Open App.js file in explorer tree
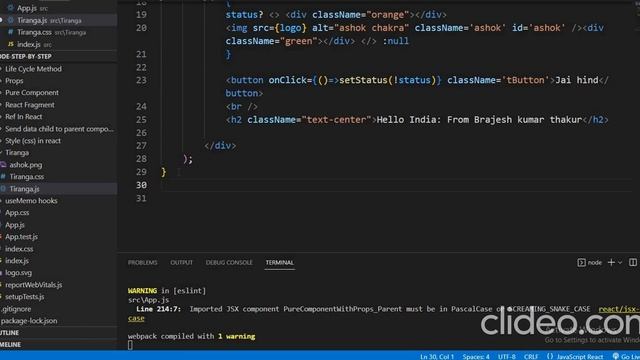Image resolution: width=640 pixels, height=360 pixels. [x=15, y=224]
